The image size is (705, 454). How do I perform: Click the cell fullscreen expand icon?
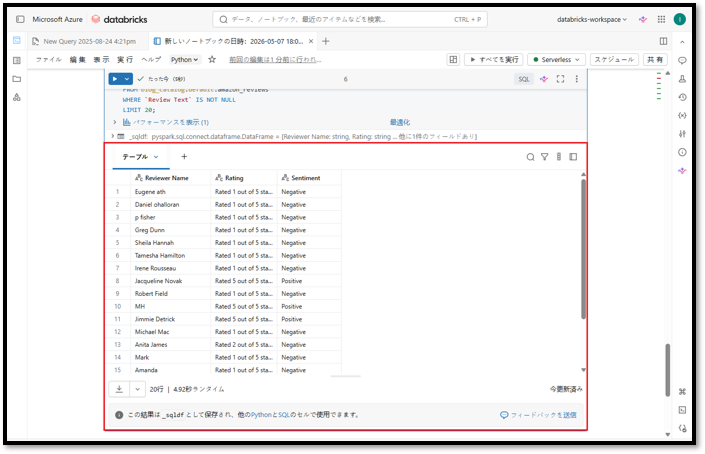(560, 79)
